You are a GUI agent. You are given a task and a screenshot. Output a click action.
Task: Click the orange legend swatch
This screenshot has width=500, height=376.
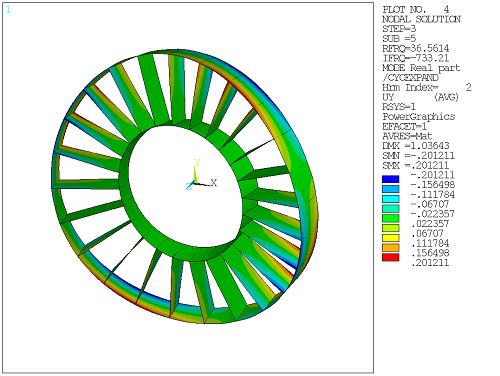tap(390, 248)
